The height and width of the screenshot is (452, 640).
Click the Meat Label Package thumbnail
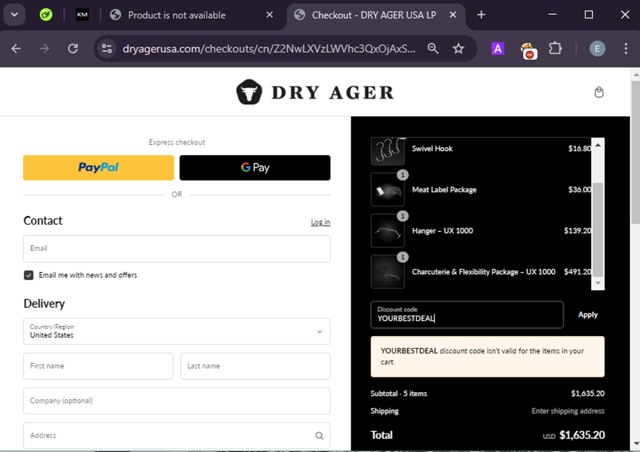387,189
